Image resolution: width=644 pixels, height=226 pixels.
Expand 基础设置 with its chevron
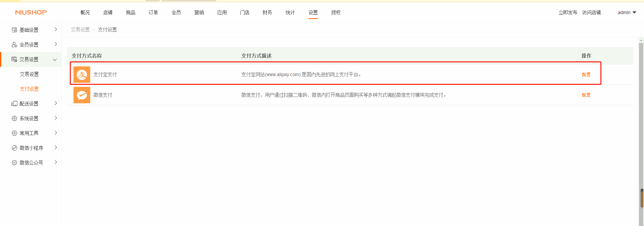tap(56, 30)
